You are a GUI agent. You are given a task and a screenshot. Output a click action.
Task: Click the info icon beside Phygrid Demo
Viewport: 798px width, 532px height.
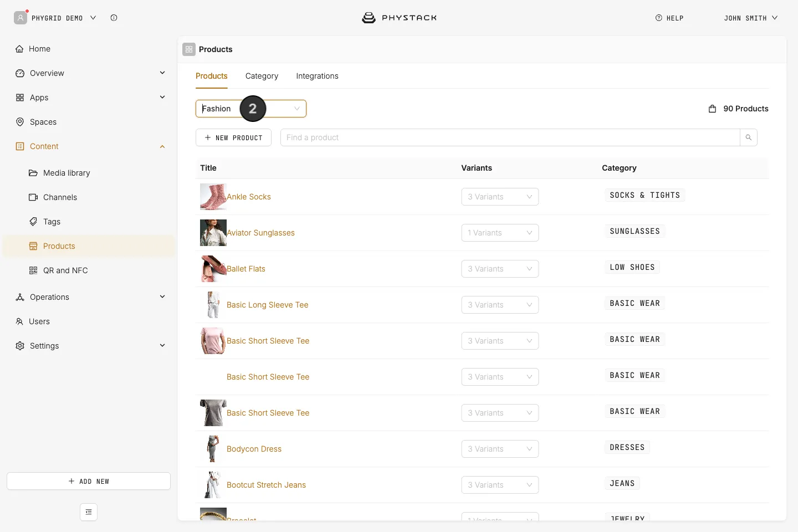(114, 18)
